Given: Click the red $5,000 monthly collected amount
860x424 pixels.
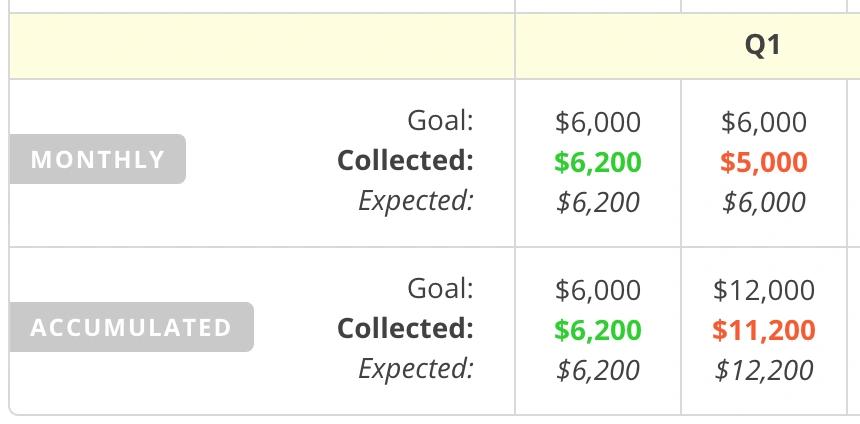Looking at the screenshot, I should tap(764, 162).
